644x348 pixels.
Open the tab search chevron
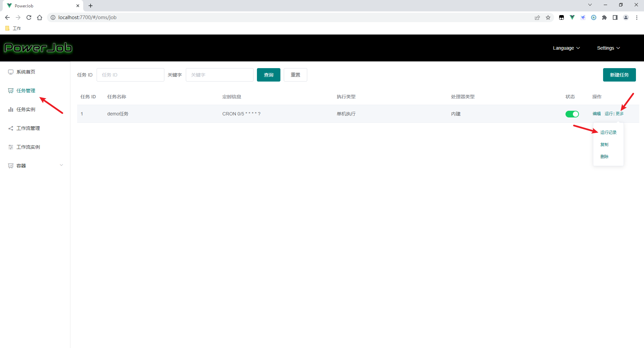[590, 5]
